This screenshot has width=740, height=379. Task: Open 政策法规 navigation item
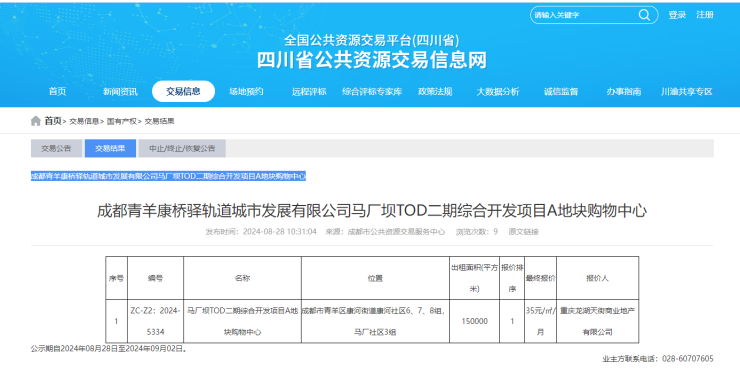pos(435,92)
